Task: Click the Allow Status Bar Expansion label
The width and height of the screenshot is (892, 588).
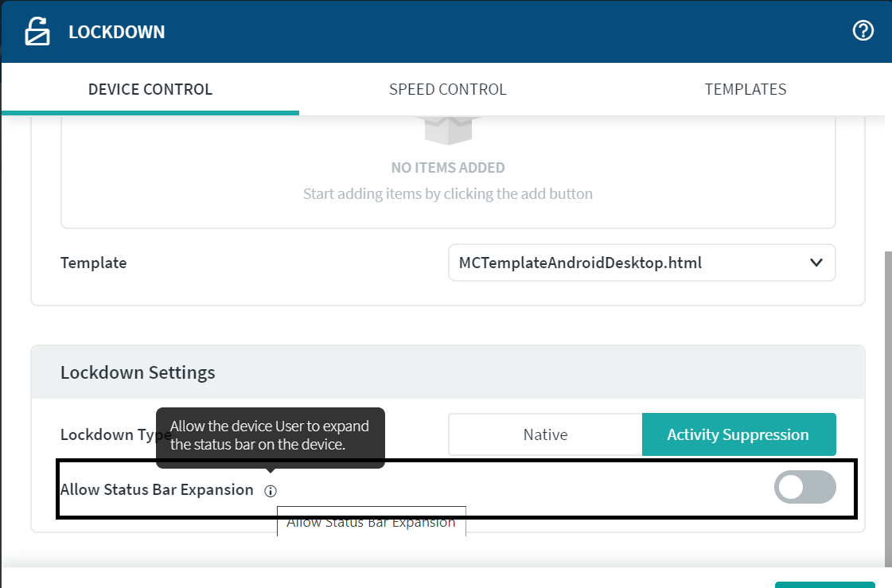Action: 157,489
